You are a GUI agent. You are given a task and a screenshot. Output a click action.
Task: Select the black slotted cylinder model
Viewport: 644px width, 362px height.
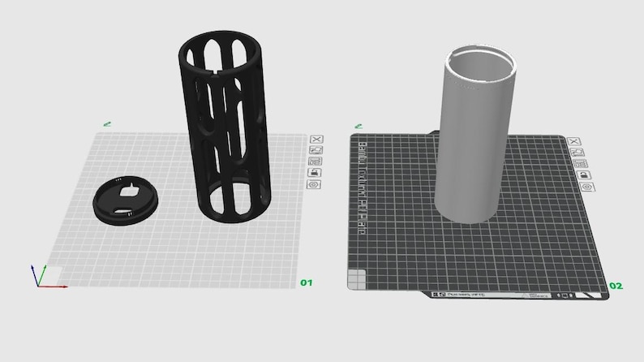coord(225,127)
